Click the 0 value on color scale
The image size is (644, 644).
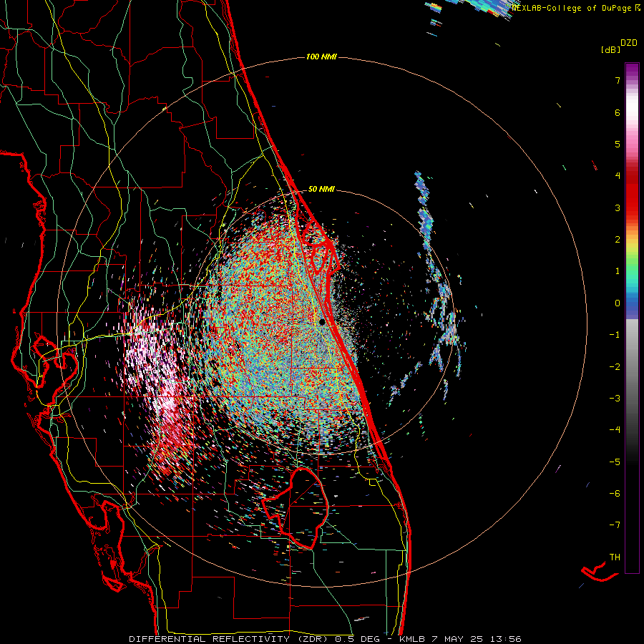click(618, 303)
